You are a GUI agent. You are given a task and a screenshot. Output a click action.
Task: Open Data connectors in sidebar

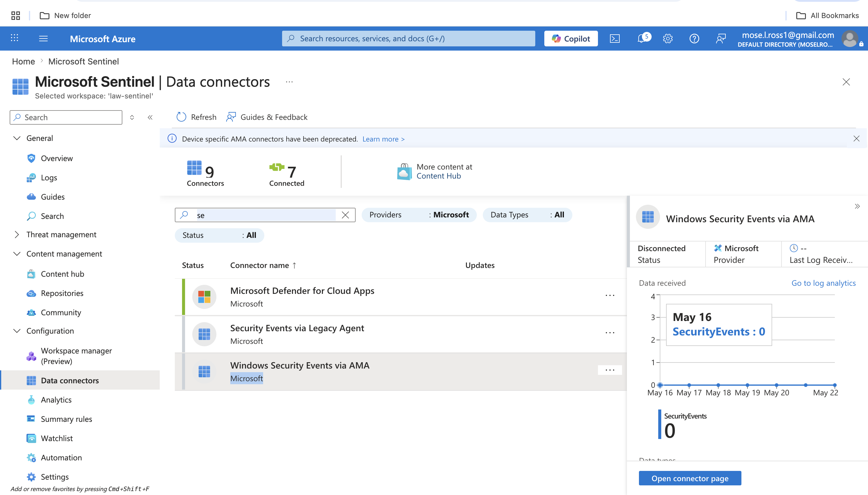click(80, 380)
